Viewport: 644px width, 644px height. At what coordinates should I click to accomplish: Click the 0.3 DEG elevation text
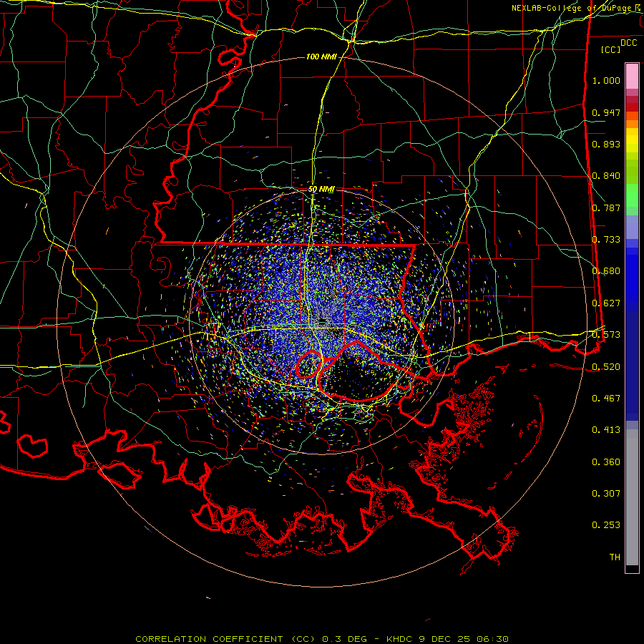coord(345,639)
